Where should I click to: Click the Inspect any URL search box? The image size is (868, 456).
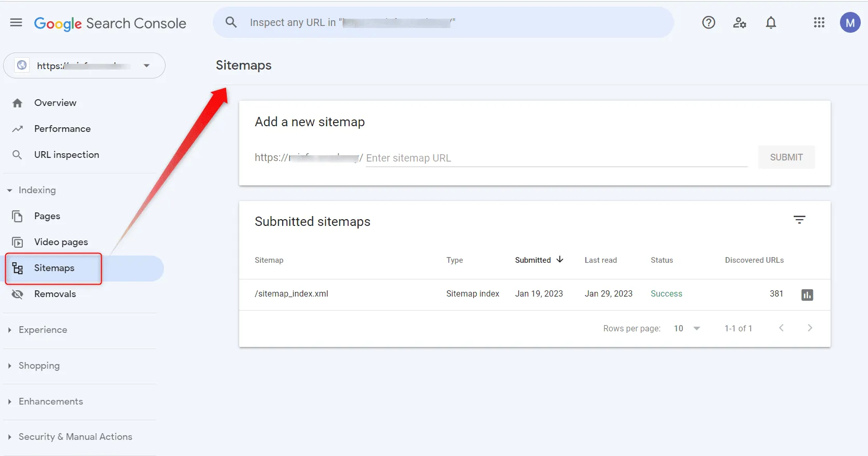[443, 22]
